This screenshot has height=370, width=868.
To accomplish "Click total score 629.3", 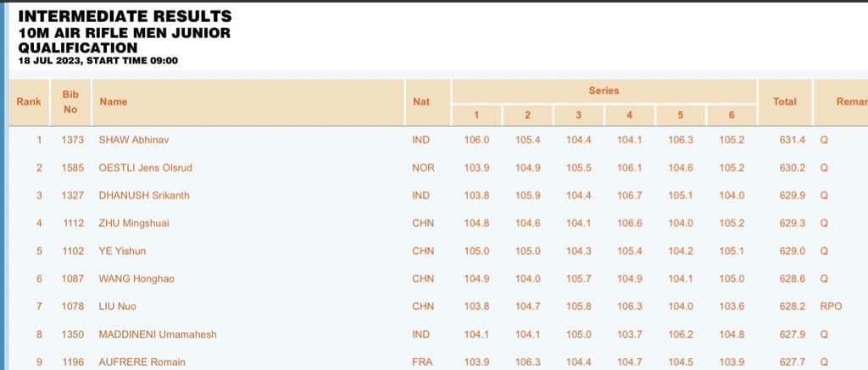I will pyautogui.click(x=793, y=224).
